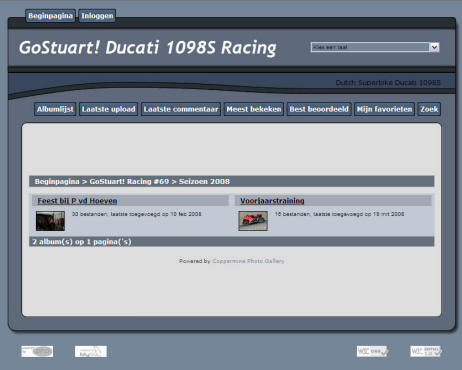Expand the language selection dropdown arrow
Image resolution: width=462 pixels, height=370 pixels.
click(x=434, y=47)
